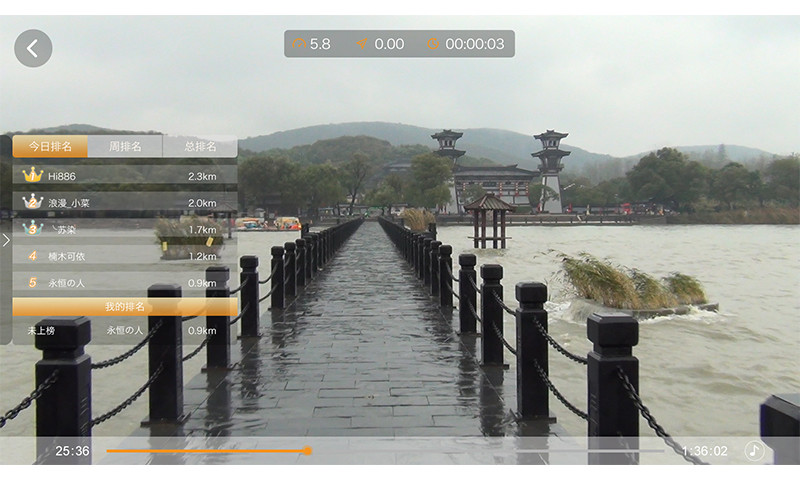Image resolution: width=800 pixels, height=480 pixels.
Task: Click the rank 5 number icon
Action: click(x=32, y=283)
